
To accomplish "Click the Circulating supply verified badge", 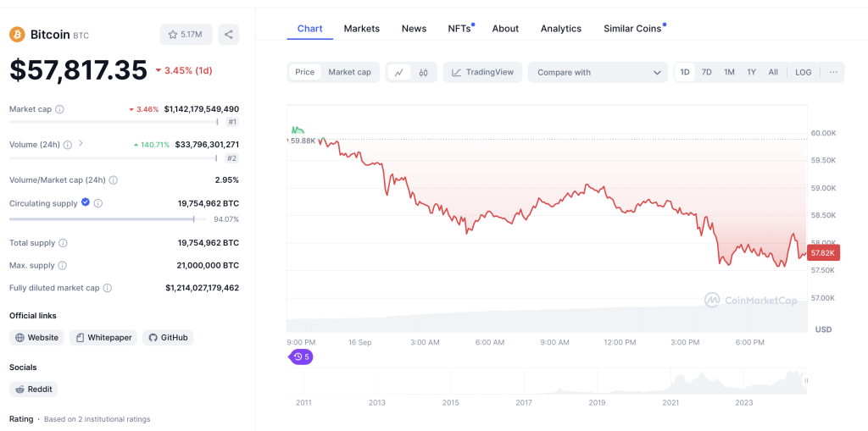I will (x=86, y=202).
